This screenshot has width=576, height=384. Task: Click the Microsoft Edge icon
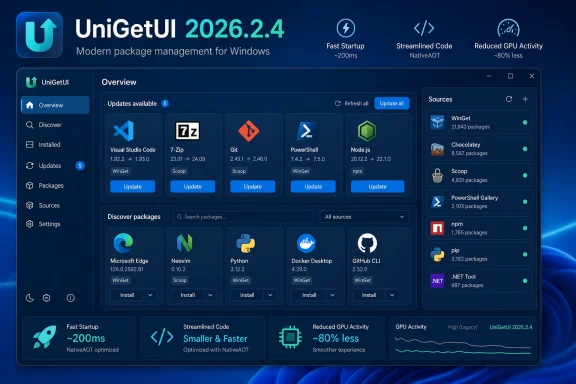point(123,243)
